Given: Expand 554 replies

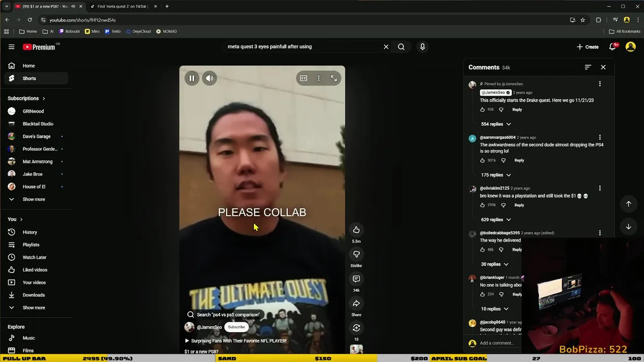Looking at the screenshot, I should pos(496,124).
